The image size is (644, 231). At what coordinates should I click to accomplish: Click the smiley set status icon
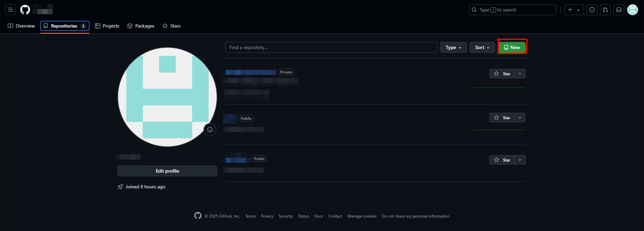pos(210,130)
